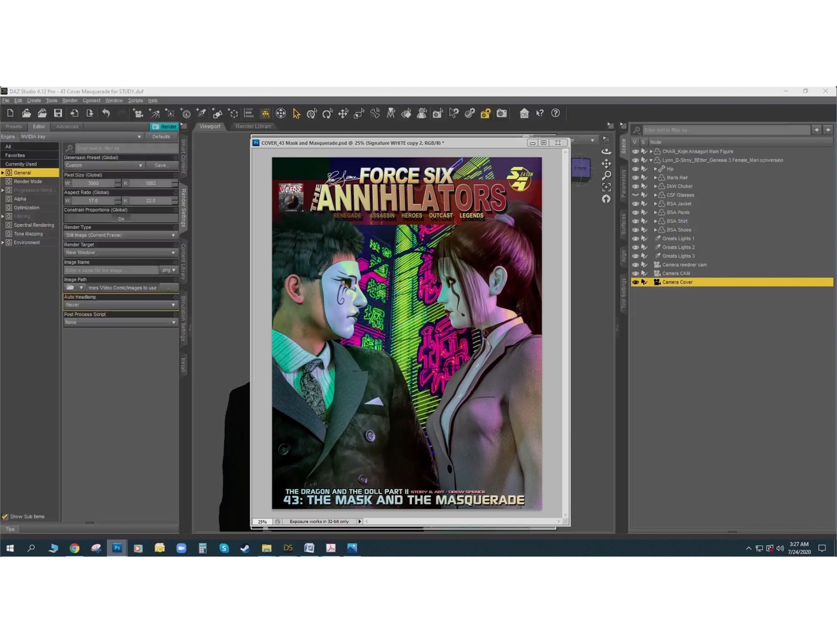837x644 pixels.
Task: Open the Render Type dropdown
Action: [x=120, y=235]
